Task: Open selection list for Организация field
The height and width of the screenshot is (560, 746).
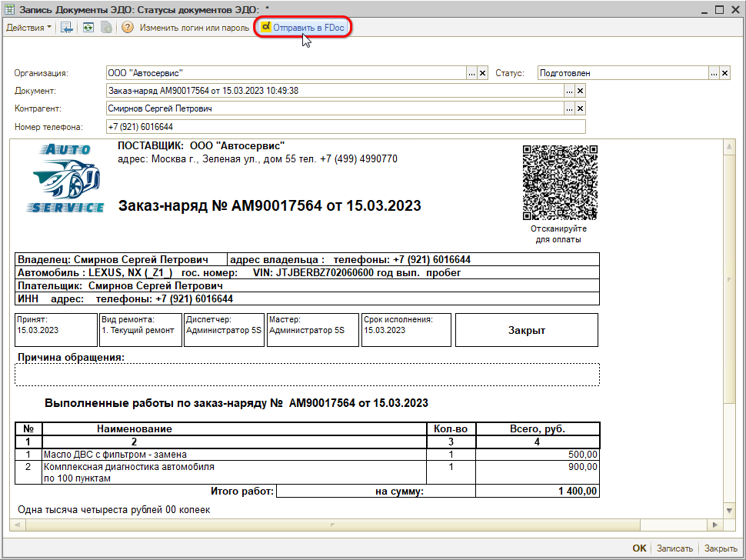Action: [x=471, y=73]
